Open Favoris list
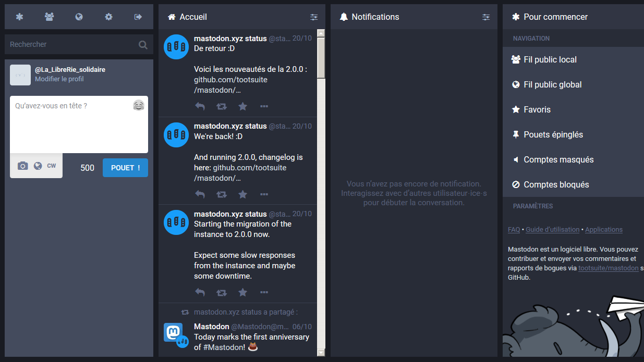This screenshot has width=644, height=362. [573, 109]
